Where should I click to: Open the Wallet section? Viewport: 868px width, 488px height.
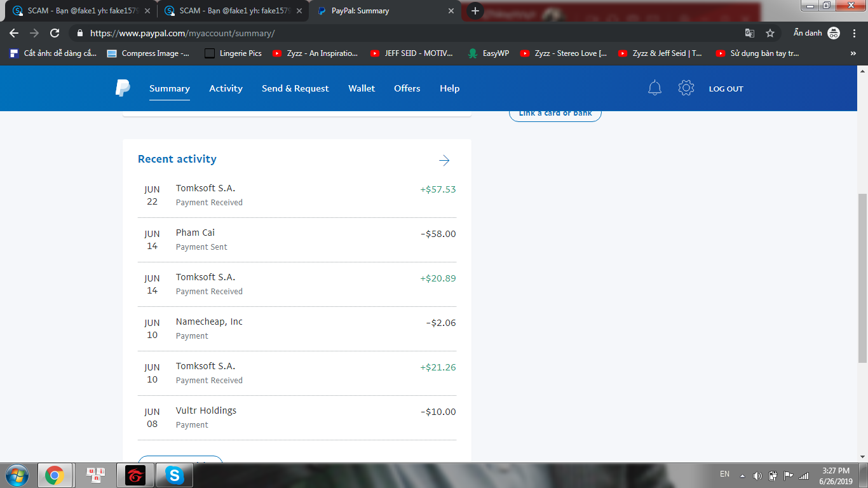coord(362,88)
